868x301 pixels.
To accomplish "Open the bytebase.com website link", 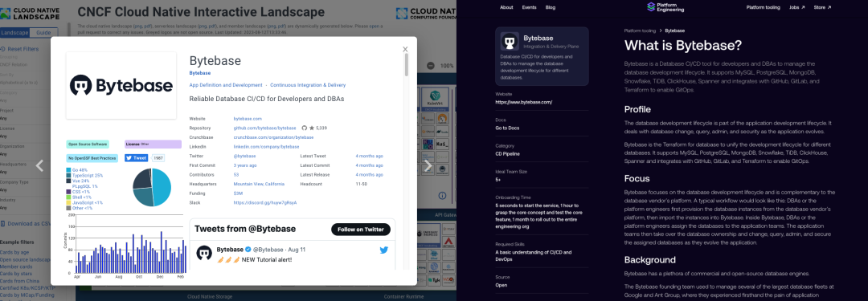I will point(248,119).
